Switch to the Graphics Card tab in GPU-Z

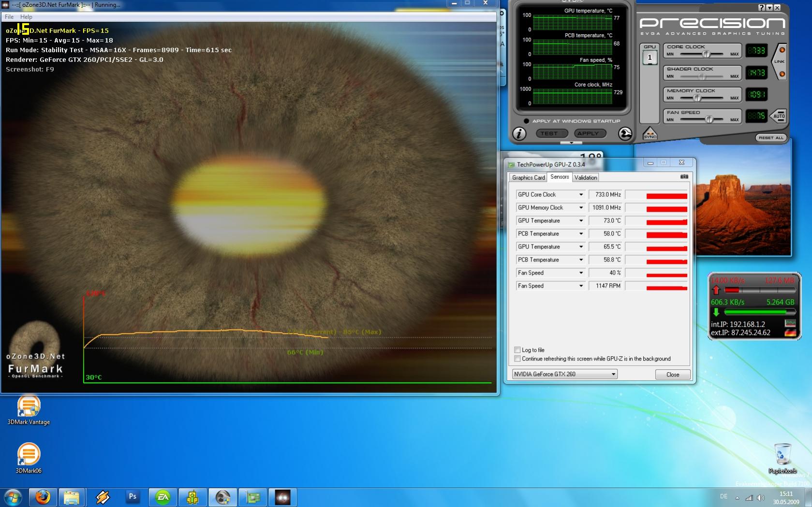coord(528,178)
